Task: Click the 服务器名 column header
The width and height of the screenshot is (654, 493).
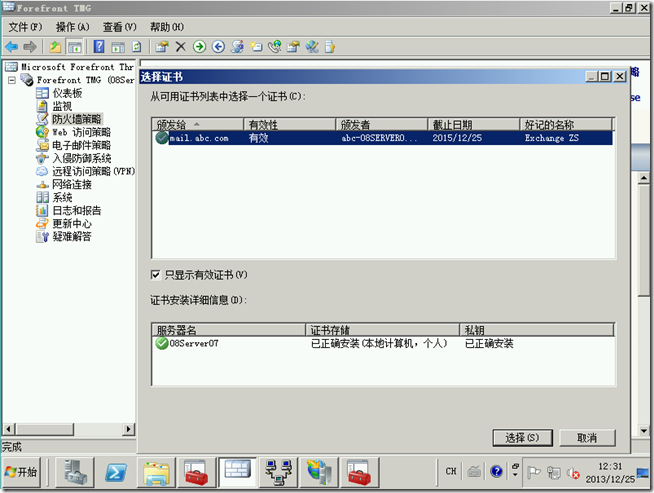Action: (x=229, y=330)
